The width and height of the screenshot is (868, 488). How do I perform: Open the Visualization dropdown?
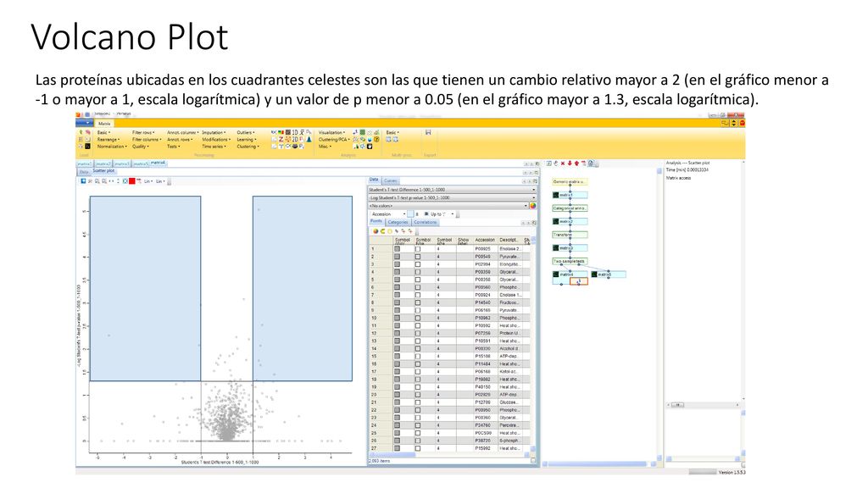coord(331,133)
